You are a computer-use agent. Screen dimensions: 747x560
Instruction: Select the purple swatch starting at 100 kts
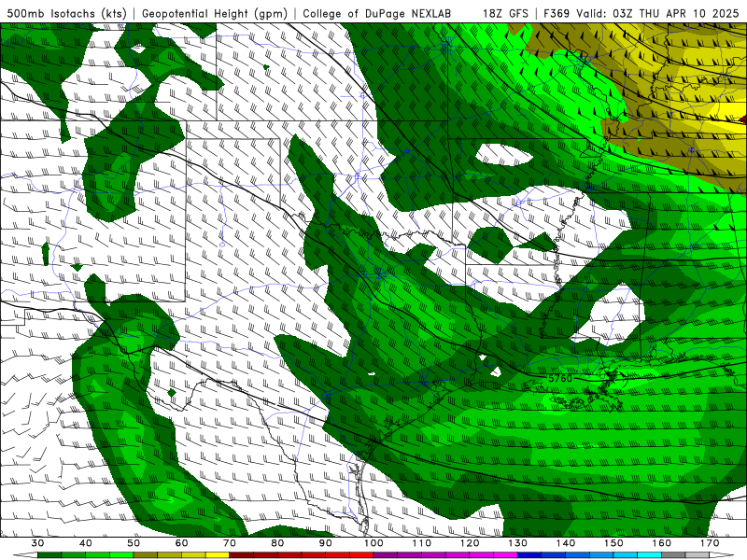click(386, 555)
